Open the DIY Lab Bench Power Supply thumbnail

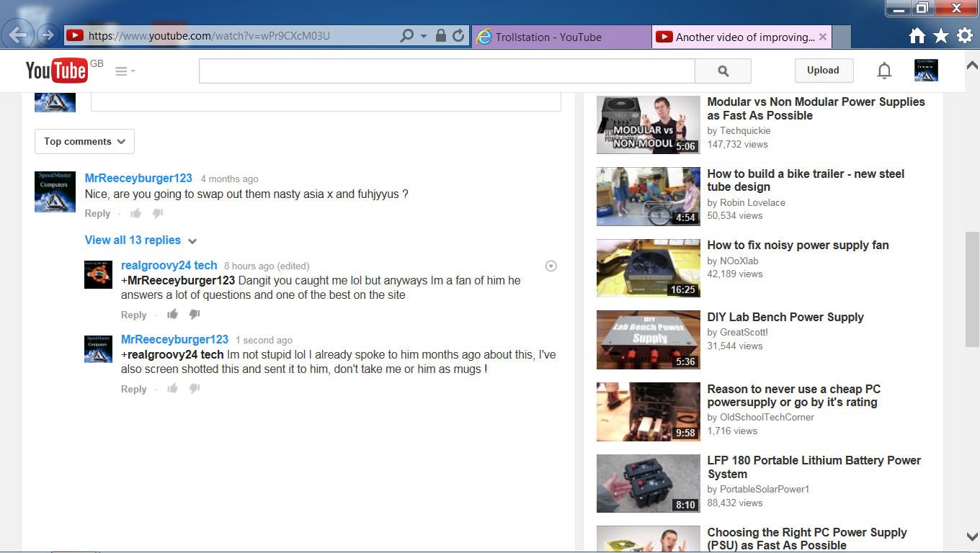pos(649,340)
